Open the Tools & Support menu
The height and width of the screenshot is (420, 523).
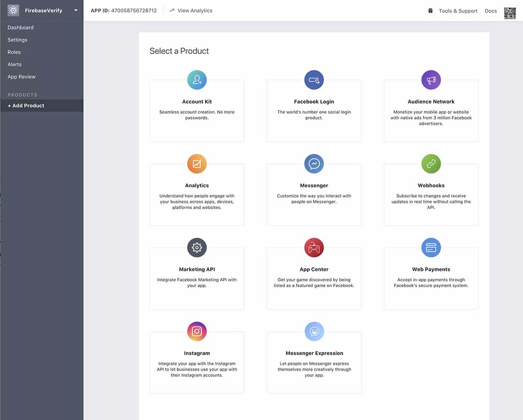click(458, 10)
